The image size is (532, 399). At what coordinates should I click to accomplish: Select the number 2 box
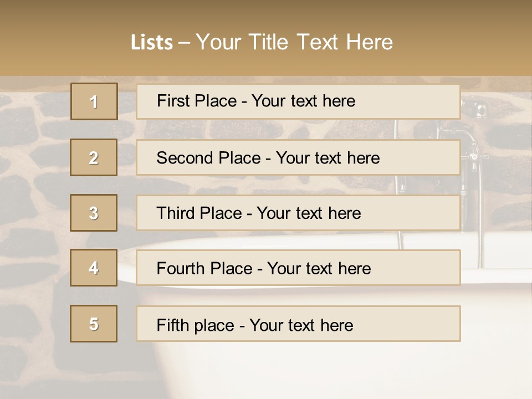coord(94,157)
